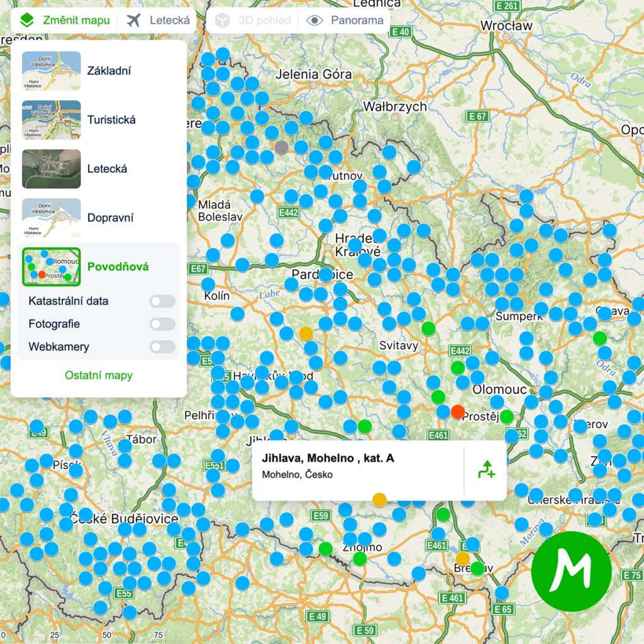This screenshot has height=644, width=644.
Task: Enable the Webkamery toggle
Action: (162, 347)
